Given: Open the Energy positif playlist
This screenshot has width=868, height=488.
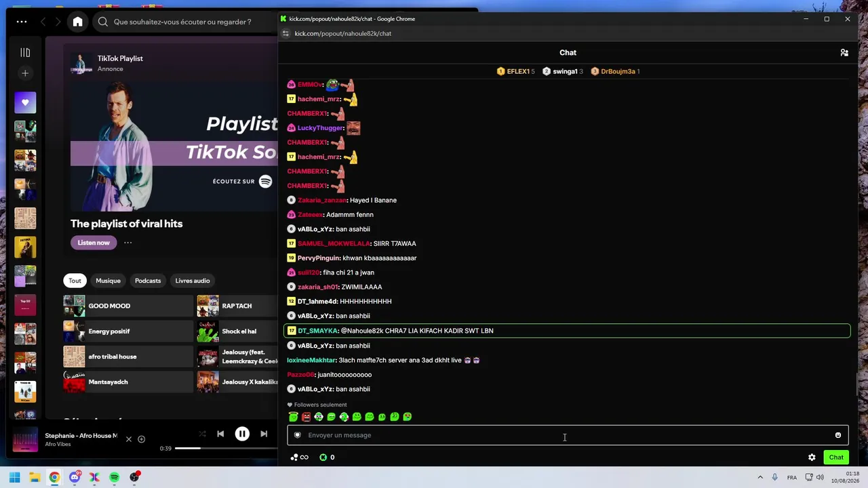Looking at the screenshot, I should pyautogui.click(x=128, y=331).
